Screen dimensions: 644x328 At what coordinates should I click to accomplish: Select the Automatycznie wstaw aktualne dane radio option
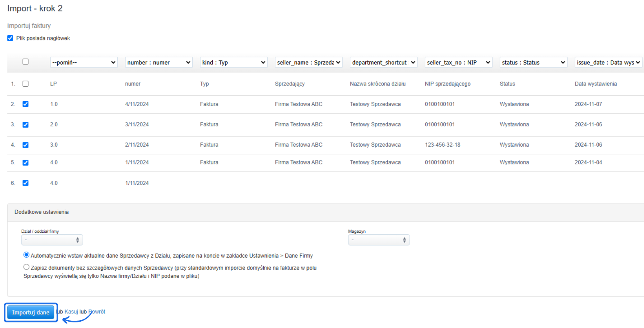point(26,255)
